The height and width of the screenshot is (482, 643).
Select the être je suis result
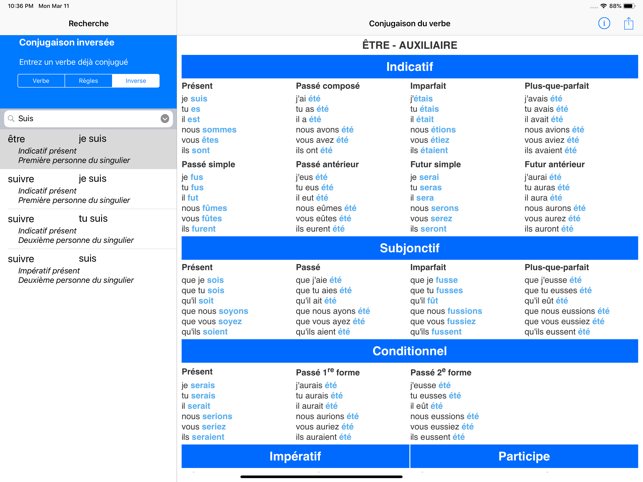[88, 149]
